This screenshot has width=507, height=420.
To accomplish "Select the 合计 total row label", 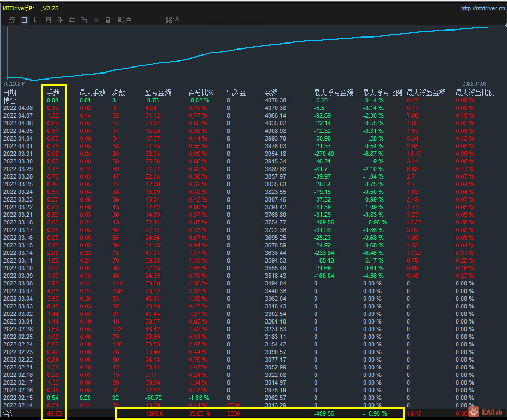I will click(9, 413).
